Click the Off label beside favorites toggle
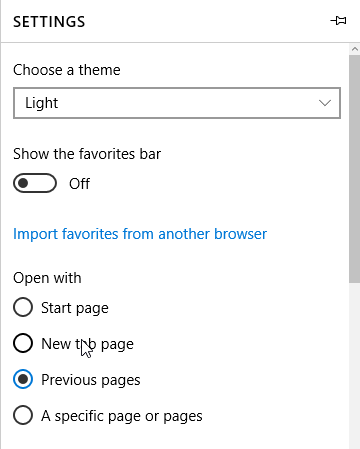The image size is (360, 449). click(79, 184)
